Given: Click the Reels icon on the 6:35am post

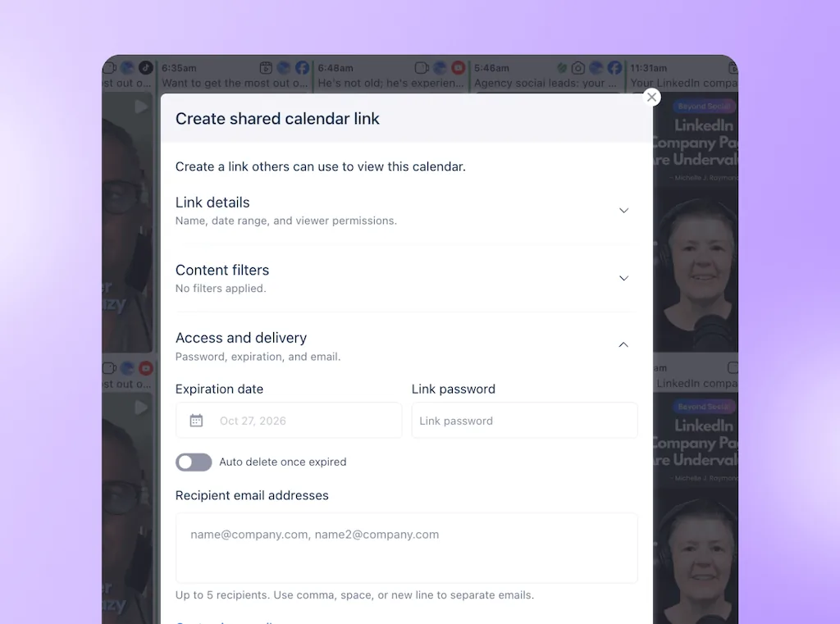Looking at the screenshot, I should click(x=266, y=67).
